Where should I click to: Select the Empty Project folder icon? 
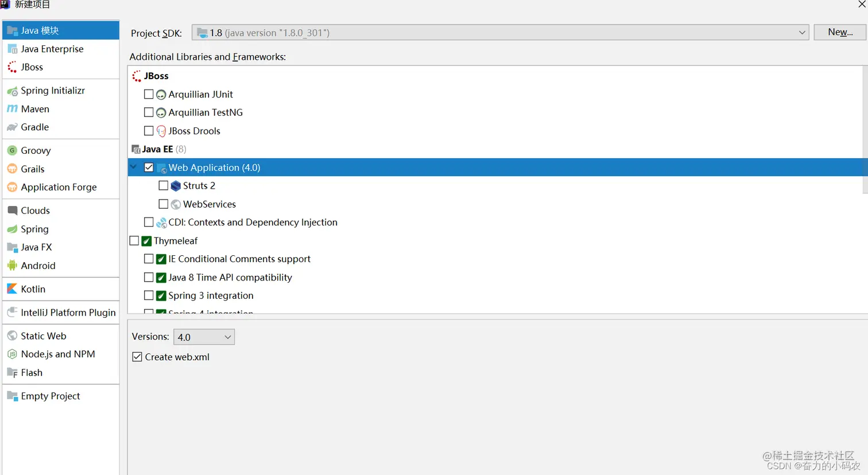tap(12, 396)
